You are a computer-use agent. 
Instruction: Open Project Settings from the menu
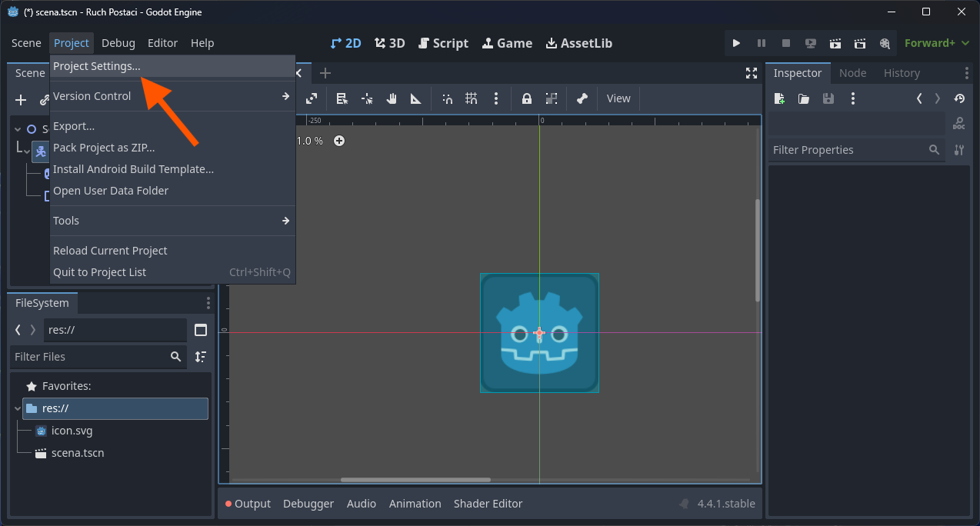(x=172, y=66)
